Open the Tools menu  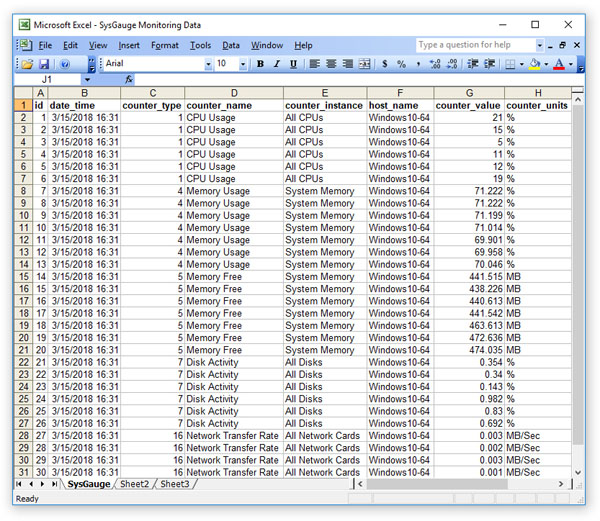pos(201,46)
